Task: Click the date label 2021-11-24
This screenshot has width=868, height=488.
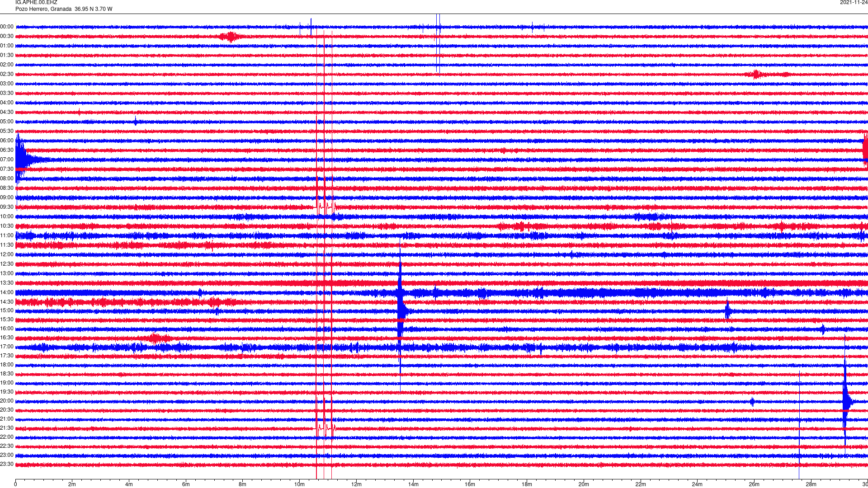Action: pyautogui.click(x=854, y=2)
